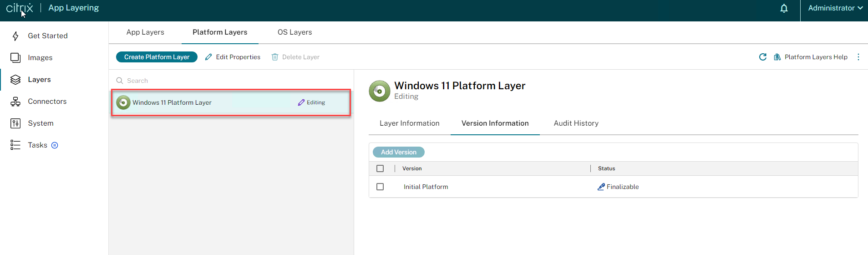Check the Initial Platform version checkbox
The width and height of the screenshot is (868, 255).
(380, 187)
